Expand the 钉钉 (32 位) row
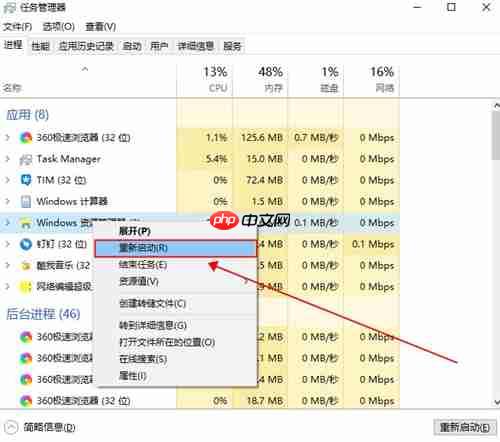 click(x=7, y=244)
